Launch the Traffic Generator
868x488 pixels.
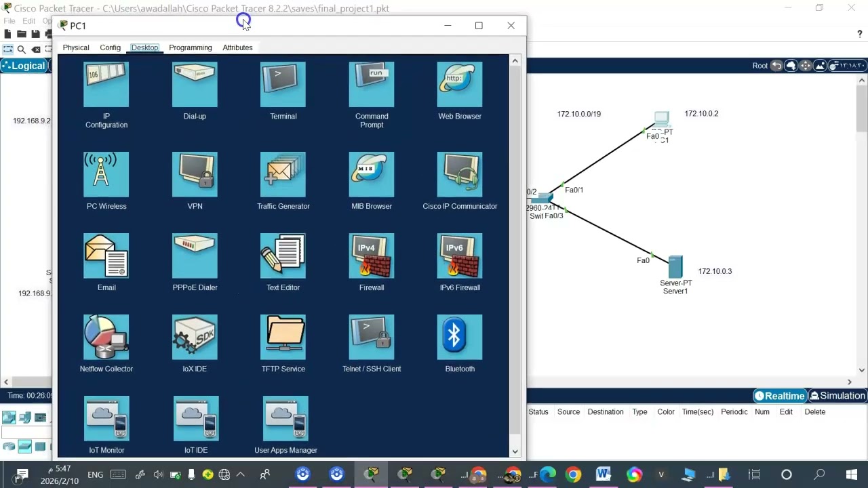click(x=283, y=174)
